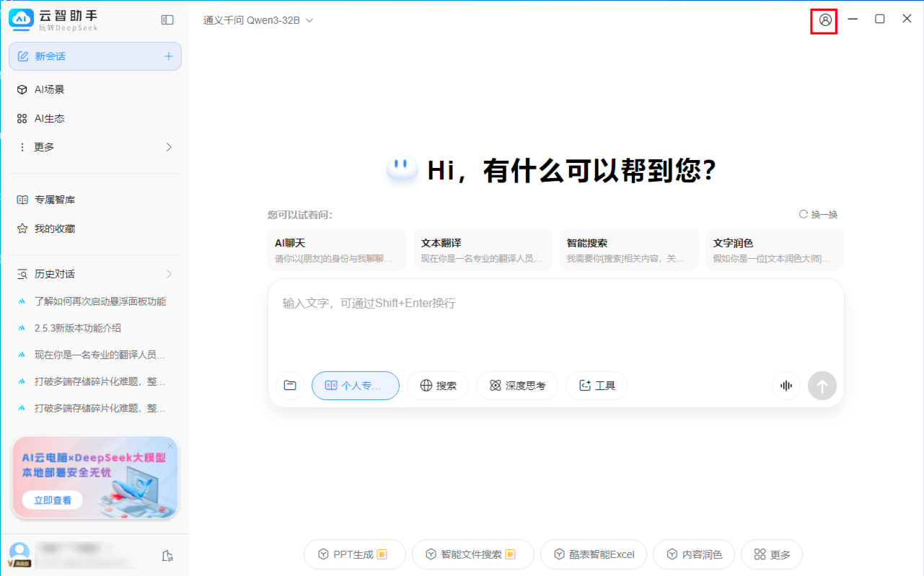Open the 通义千问 Qwen3-32B model dropdown
The image size is (924, 576).
click(x=258, y=20)
